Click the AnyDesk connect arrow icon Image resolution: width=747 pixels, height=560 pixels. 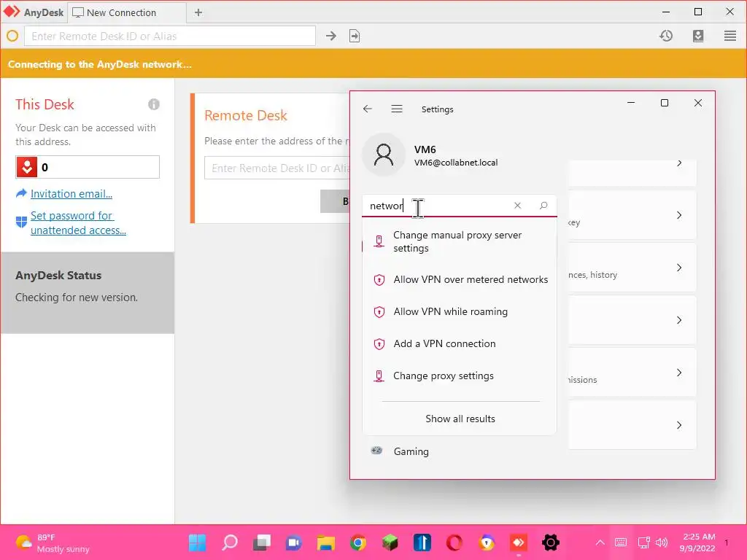click(x=331, y=36)
